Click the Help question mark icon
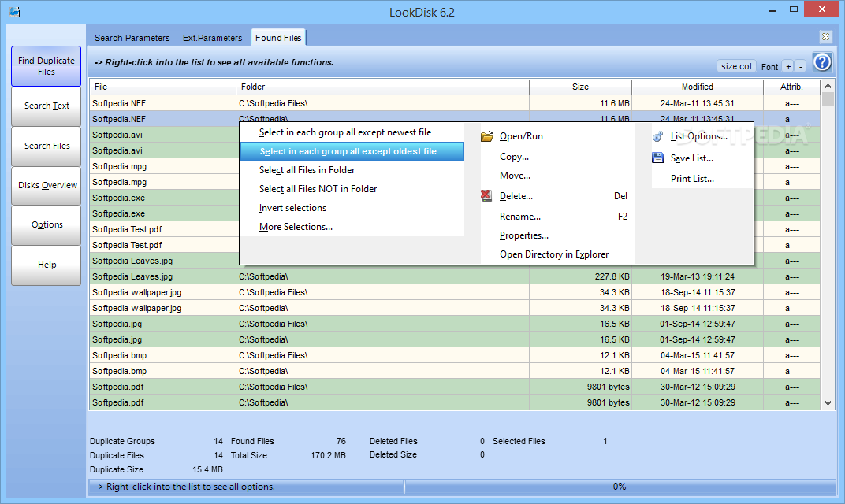The image size is (845, 504). click(x=822, y=61)
